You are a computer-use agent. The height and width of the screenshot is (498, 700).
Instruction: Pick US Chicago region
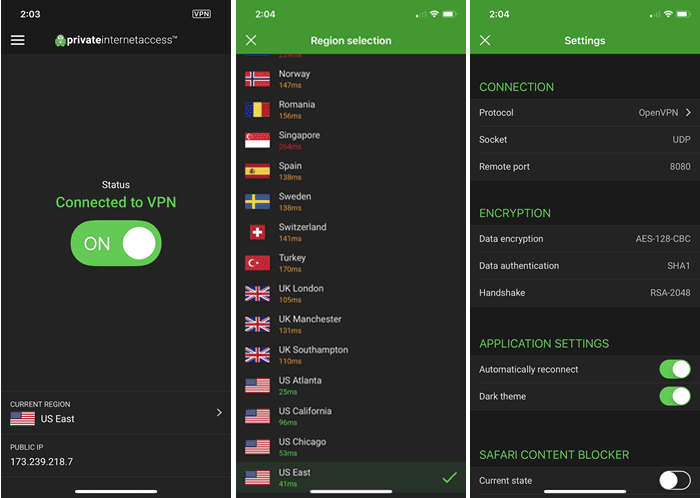coord(351,447)
